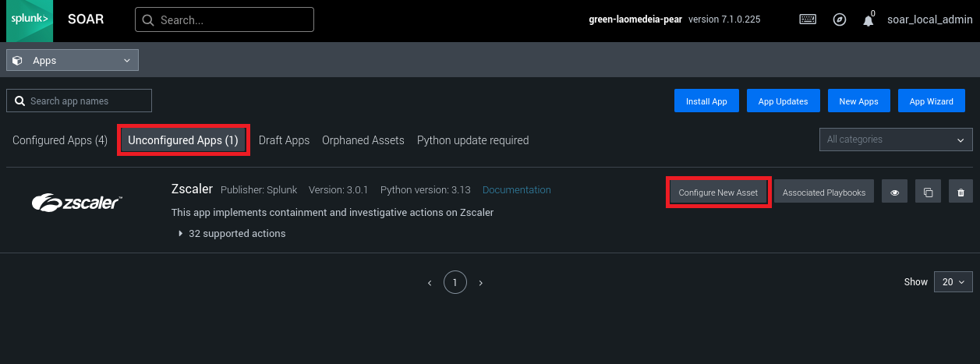Go to next page arrow
980x364 pixels.
click(x=480, y=283)
